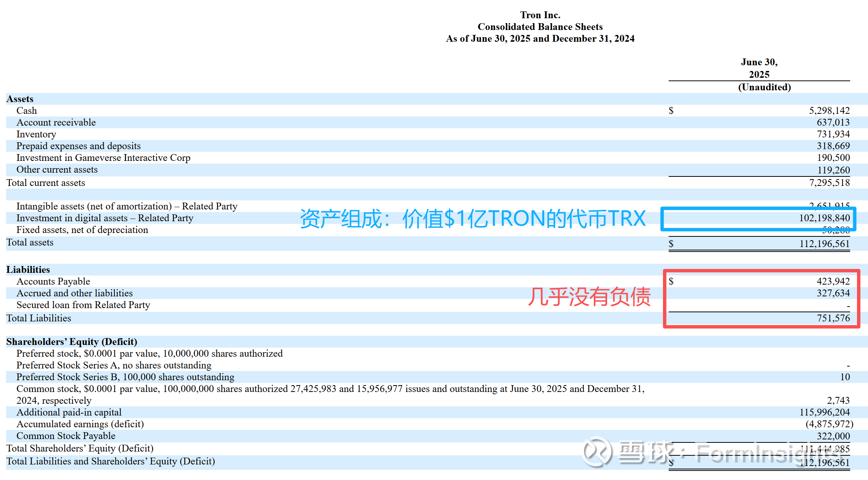The width and height of the screenshot is (868, 480).
Task: Click the Total assets value 112,196,561
Action: point(824,244)
